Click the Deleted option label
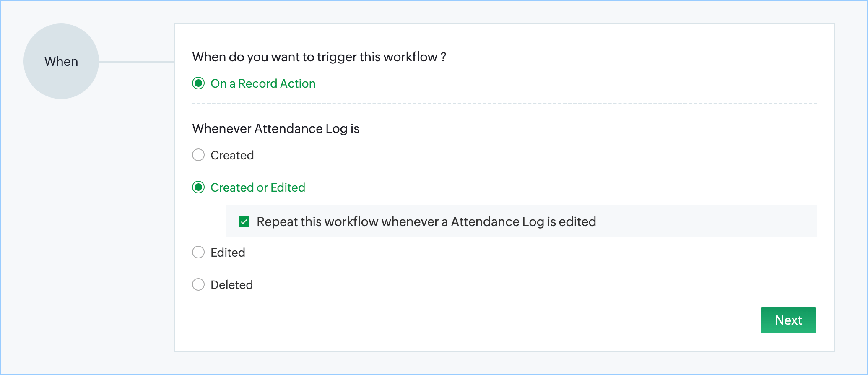The image size is (868, 375). [x=231, y=285]
